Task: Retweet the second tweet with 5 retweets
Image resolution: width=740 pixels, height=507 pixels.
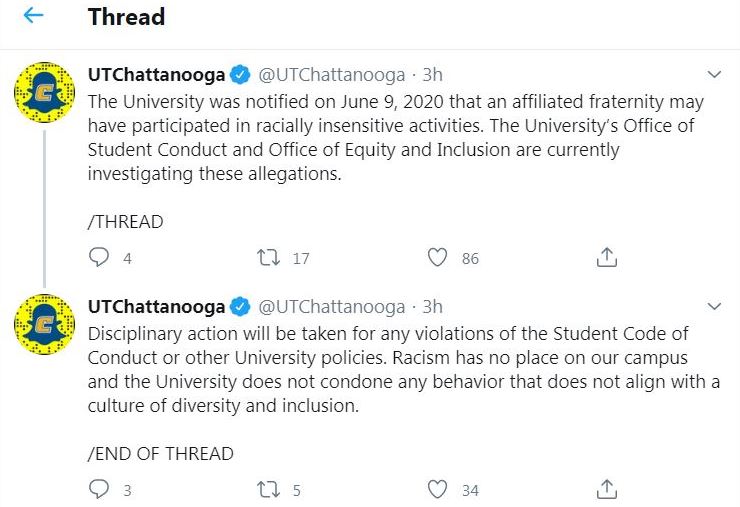Action: [268, 490]
